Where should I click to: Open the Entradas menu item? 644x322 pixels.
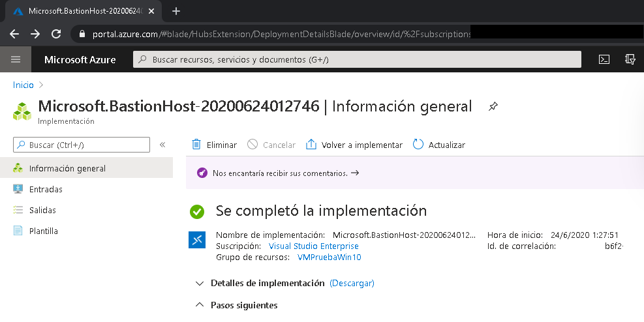[x=86, y=188]
